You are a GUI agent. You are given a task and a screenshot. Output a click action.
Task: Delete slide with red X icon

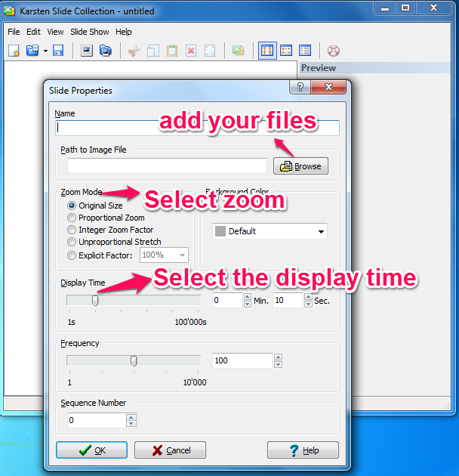[191, 51]
